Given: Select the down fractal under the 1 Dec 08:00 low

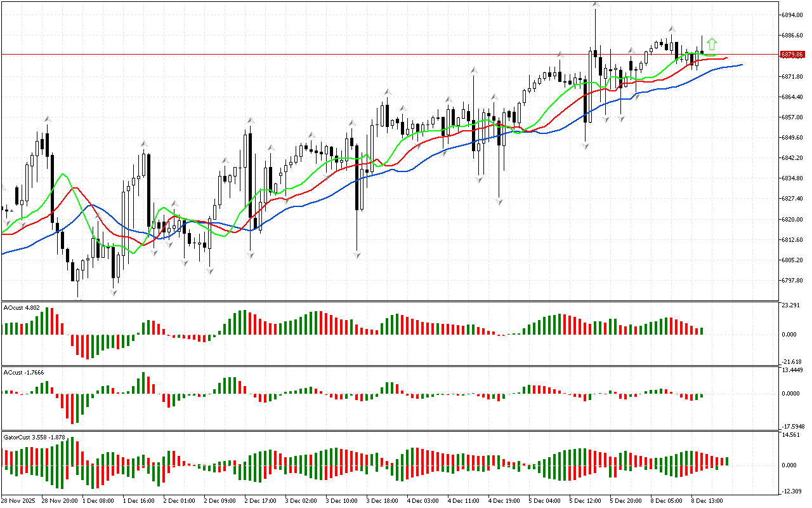Looking at the screenshot, I should (114, 292).
